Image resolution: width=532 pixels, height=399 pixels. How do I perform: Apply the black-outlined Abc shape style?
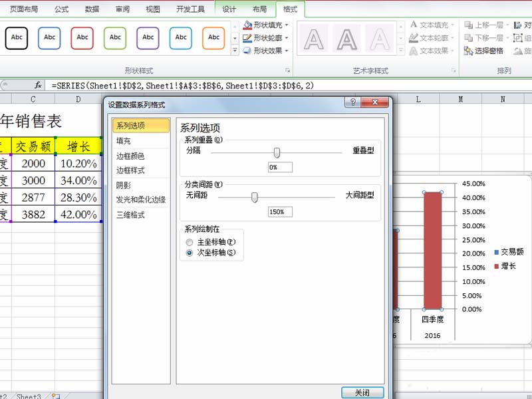click(17, 38)
